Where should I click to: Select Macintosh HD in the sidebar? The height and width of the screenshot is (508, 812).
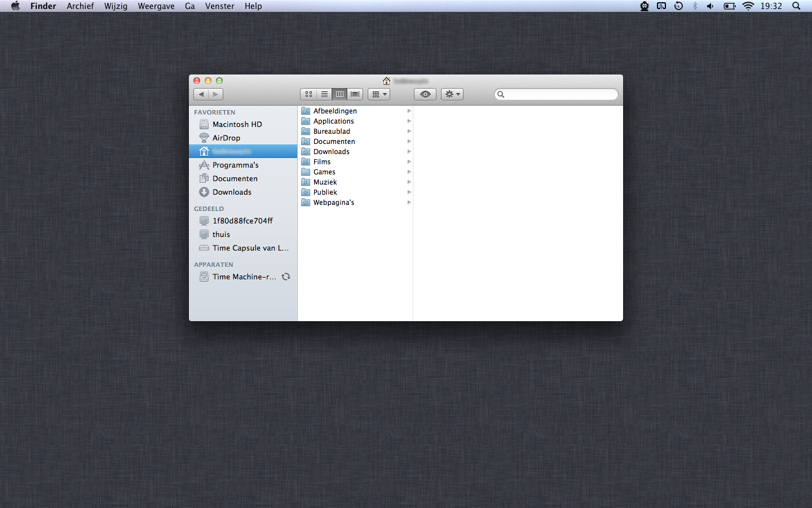point(243,124)
